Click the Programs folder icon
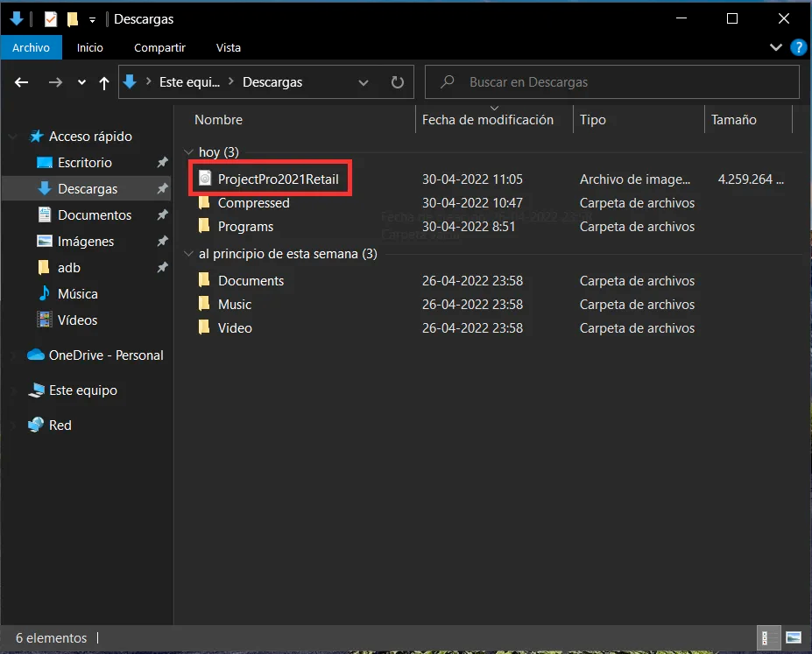Screen dimensions: 812x654 click(x=204, y=226)
